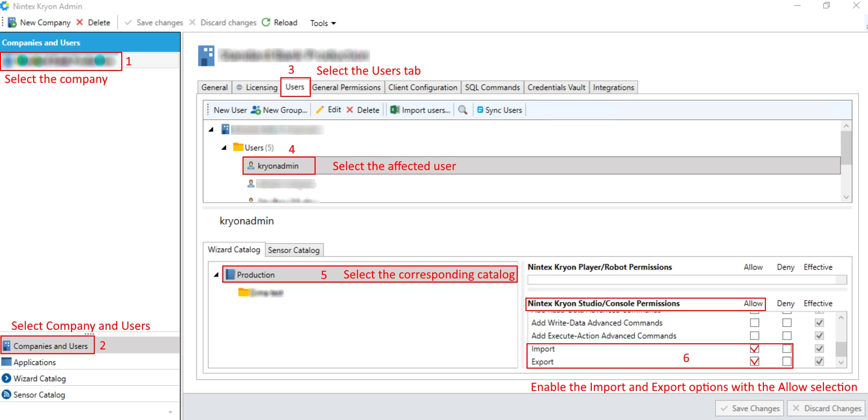Image resolution: width=868 pixels, height=420 pixels.
Task: Click the red Delete X in users toolbar
Action: [x=350, y=110]
